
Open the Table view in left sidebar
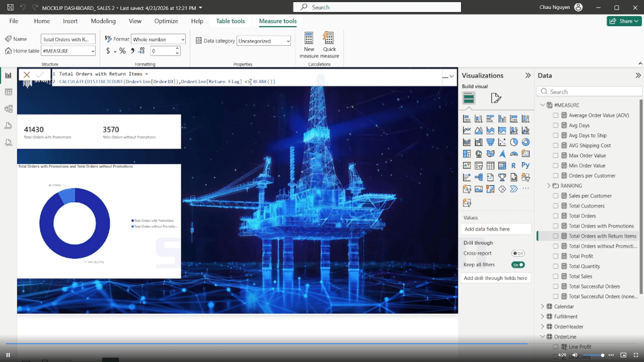pyautogui.click(x=8, y=92)
